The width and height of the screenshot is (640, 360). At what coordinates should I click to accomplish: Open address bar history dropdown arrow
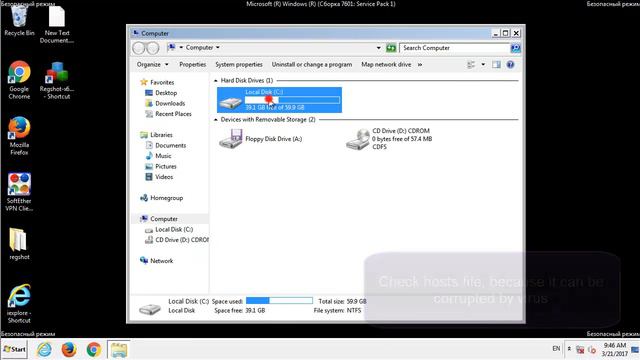[x=378, y=48]
